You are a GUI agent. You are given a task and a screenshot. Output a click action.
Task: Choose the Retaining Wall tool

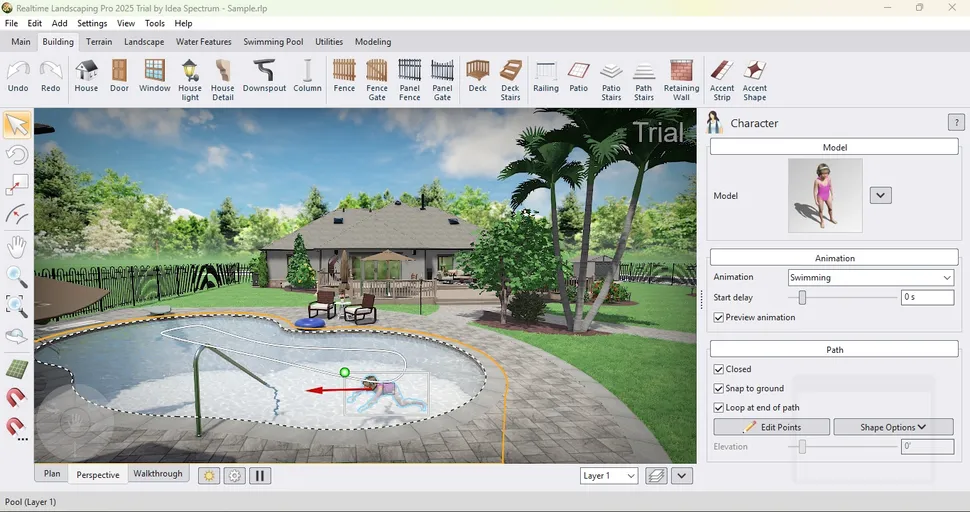pos(681,75)
